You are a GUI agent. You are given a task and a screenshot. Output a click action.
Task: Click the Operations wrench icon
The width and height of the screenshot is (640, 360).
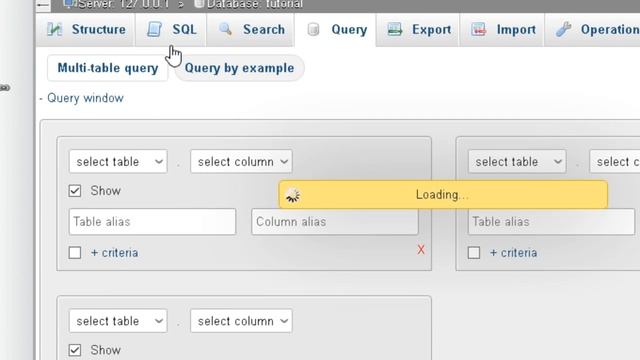[x=563, y=29]
